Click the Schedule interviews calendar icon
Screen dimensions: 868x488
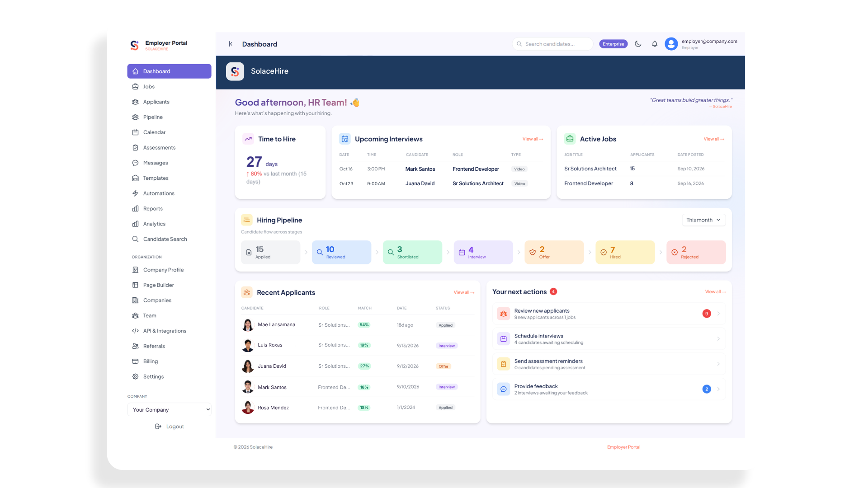tap(503, 339)
